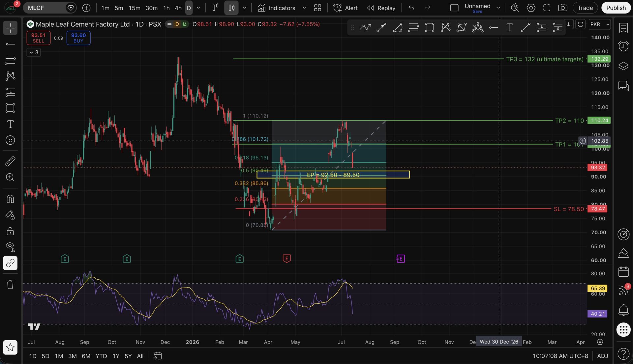This screenshot has width=633, height=364.
Task: Select trend line in floating drawing toolbar
Action: tap(525, 27)
